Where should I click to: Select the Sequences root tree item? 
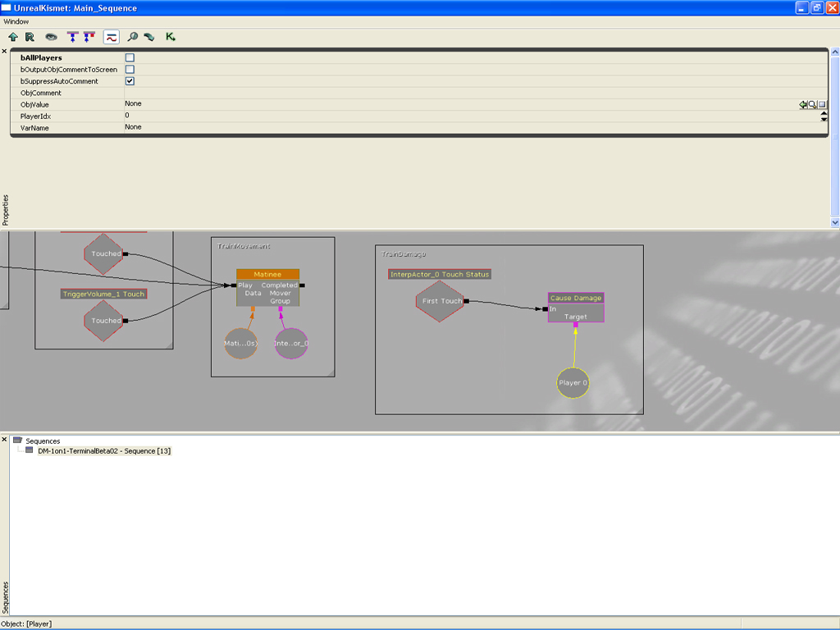(43, 441)
